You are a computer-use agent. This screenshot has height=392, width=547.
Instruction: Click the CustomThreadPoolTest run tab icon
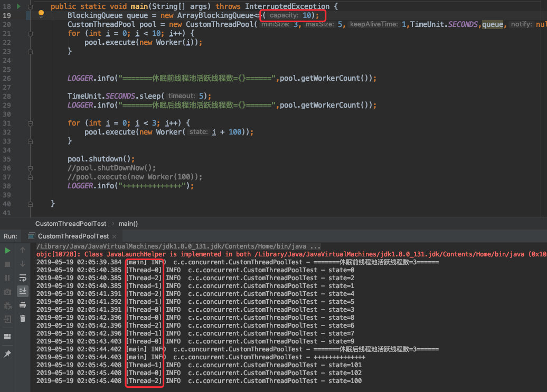(31, 236)
